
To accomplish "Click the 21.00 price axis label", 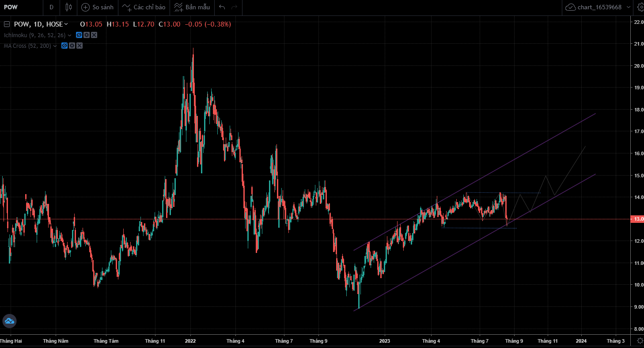I will tap(638, 44).
